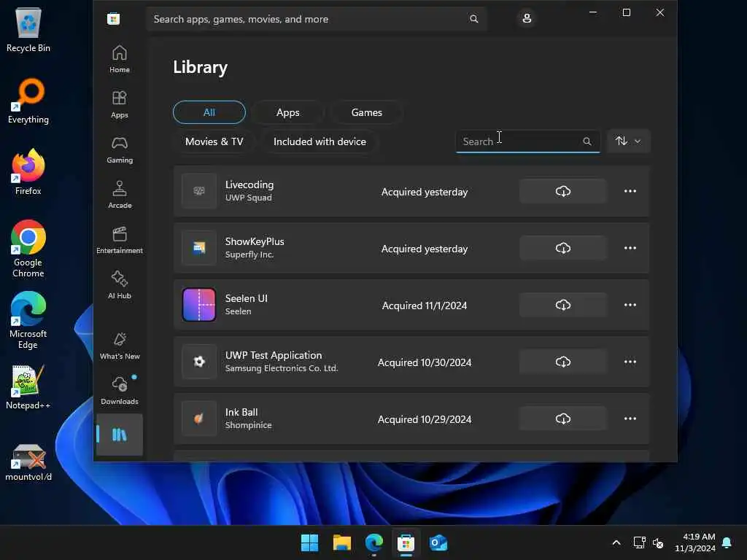Open Windows Start menu on taskbar
747x560 pixels.
309,542
